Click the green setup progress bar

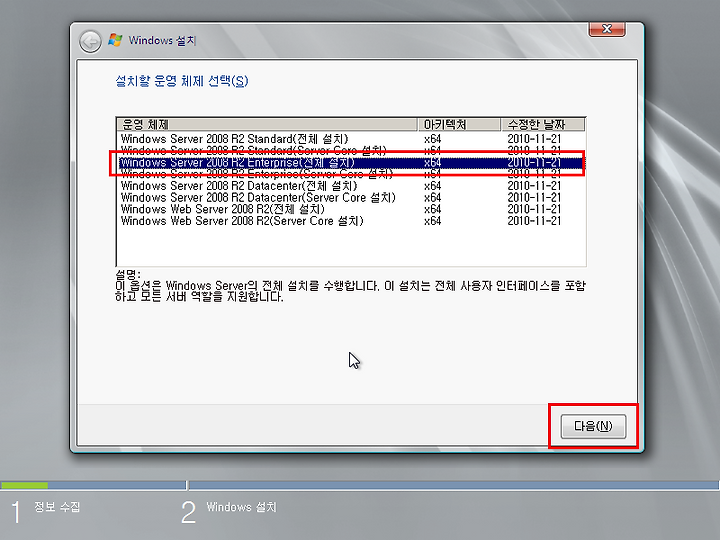24,485
